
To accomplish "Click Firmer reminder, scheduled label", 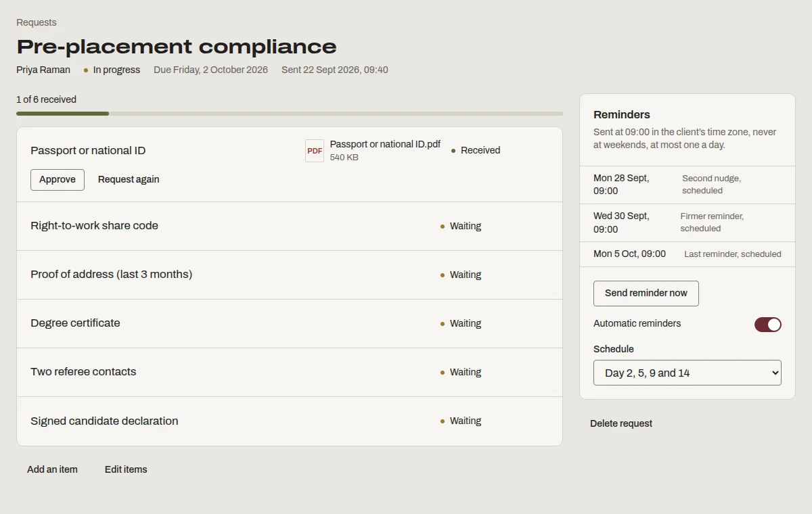I will click(x=712, y=223).
